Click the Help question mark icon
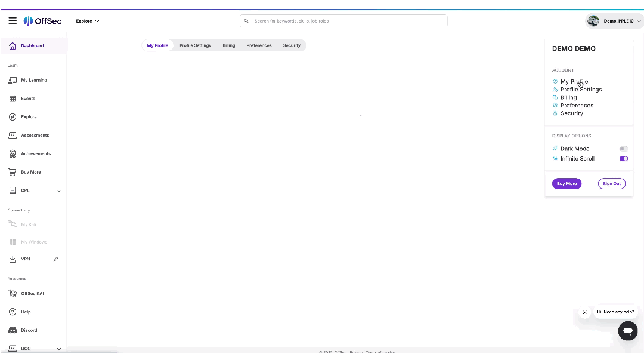Screen dimensions: 644x363 point(13,312)
